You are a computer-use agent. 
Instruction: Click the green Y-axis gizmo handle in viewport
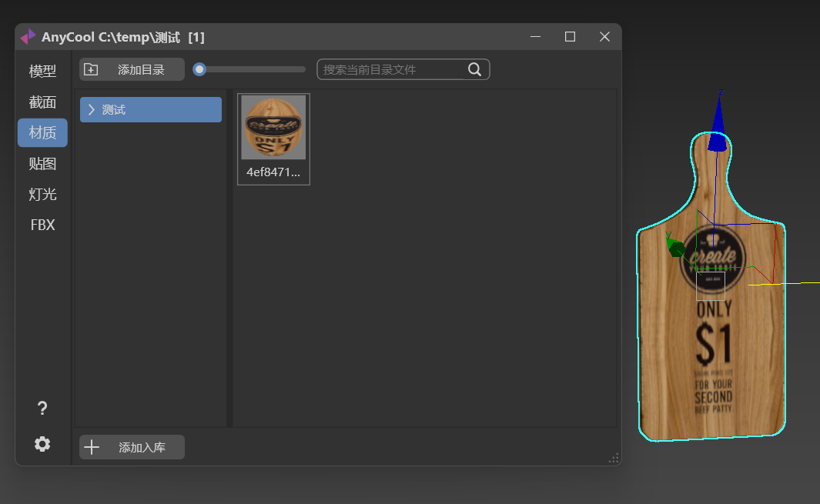(676, 247)
